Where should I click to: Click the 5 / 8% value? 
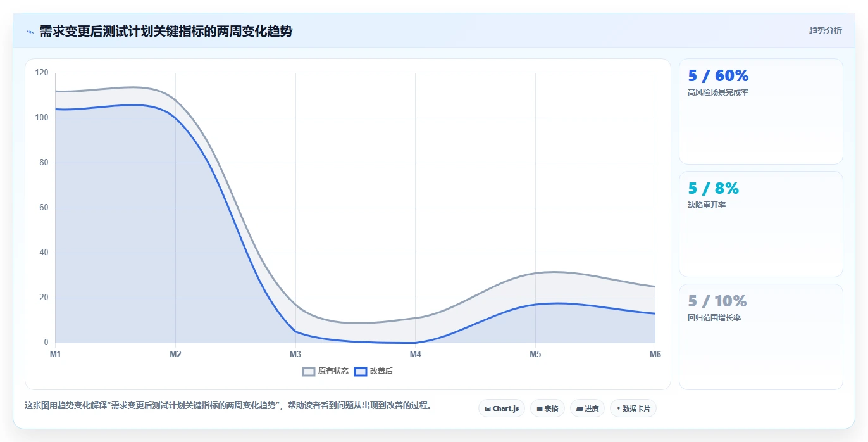pos(713,189)
